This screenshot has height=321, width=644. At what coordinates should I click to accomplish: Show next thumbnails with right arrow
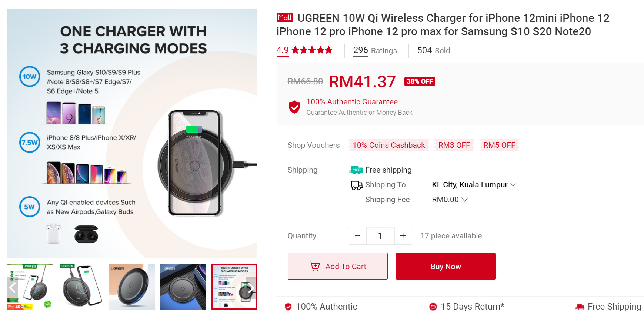coord(251,288)
